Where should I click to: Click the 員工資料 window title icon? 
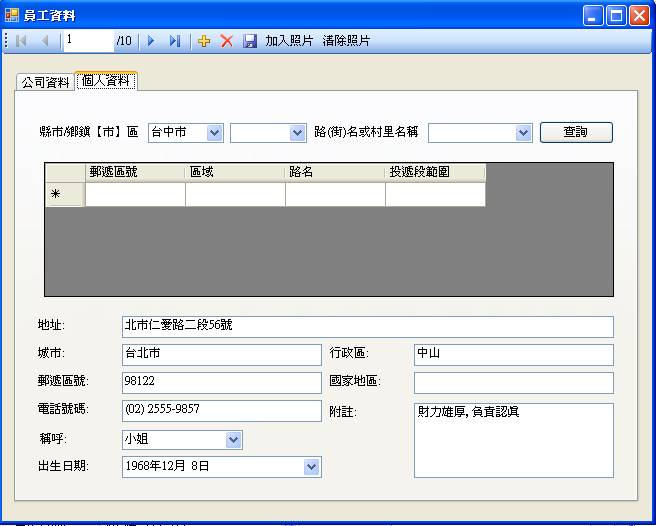coord(12,15)
